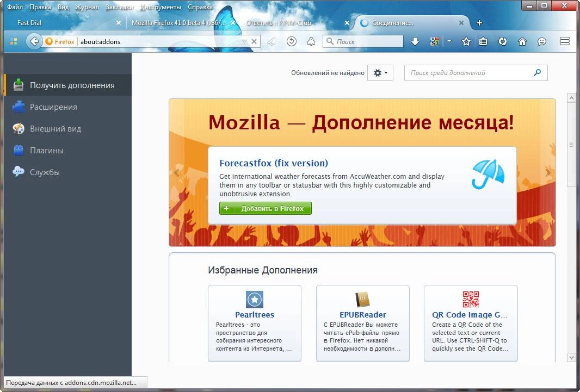Image resolution: width=580 pixels, height=392 pixels.
Task: Click the colored grid icon left of Back
Action: click(14, 42)
